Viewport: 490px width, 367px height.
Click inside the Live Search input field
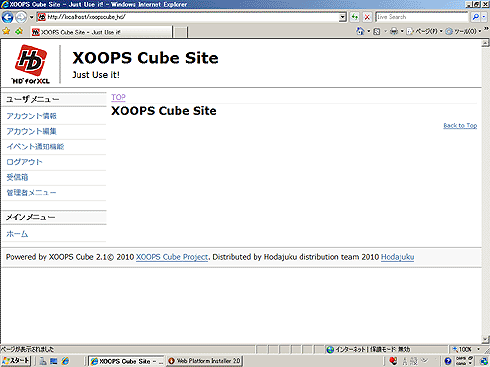pyautogui.click(x=422, y=17)
